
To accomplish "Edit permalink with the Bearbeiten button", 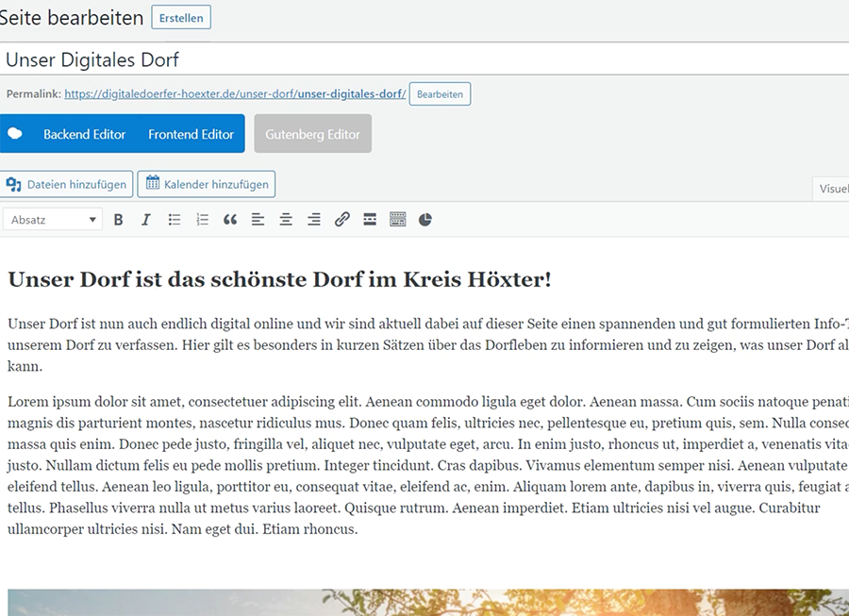I will click(440, 94).
